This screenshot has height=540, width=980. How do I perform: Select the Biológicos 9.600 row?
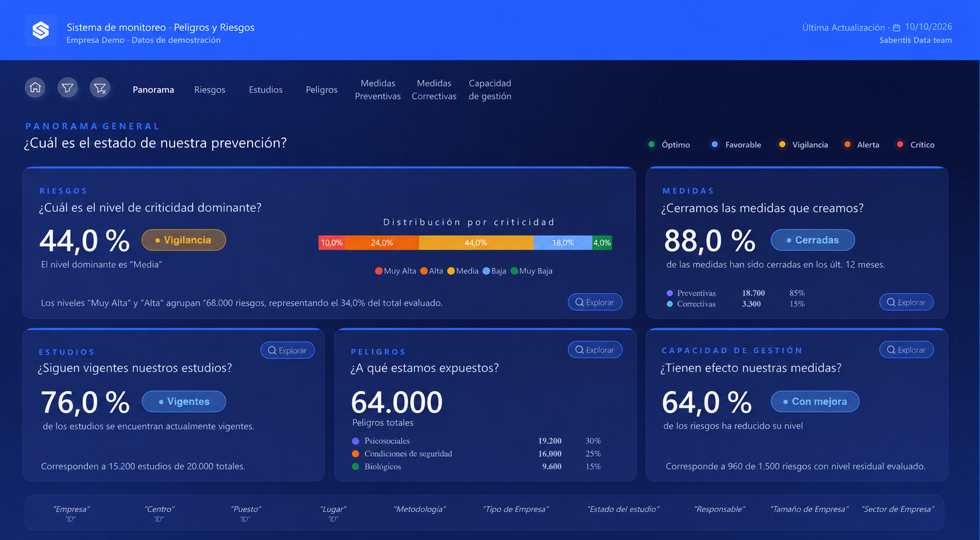click(x=476, y=466)
